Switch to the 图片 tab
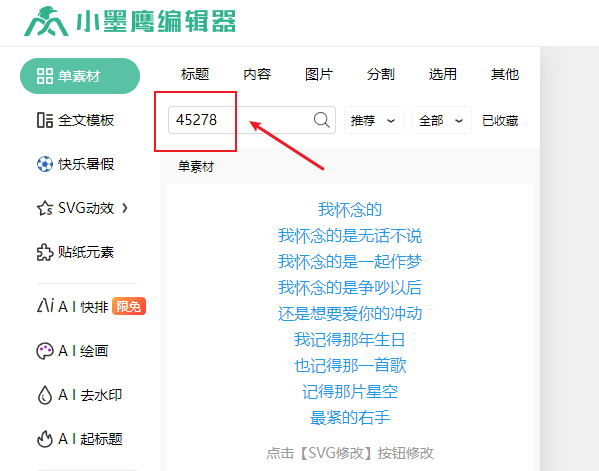Image resolution: width=599 pixels, height=471 pixels. [319, 74]
